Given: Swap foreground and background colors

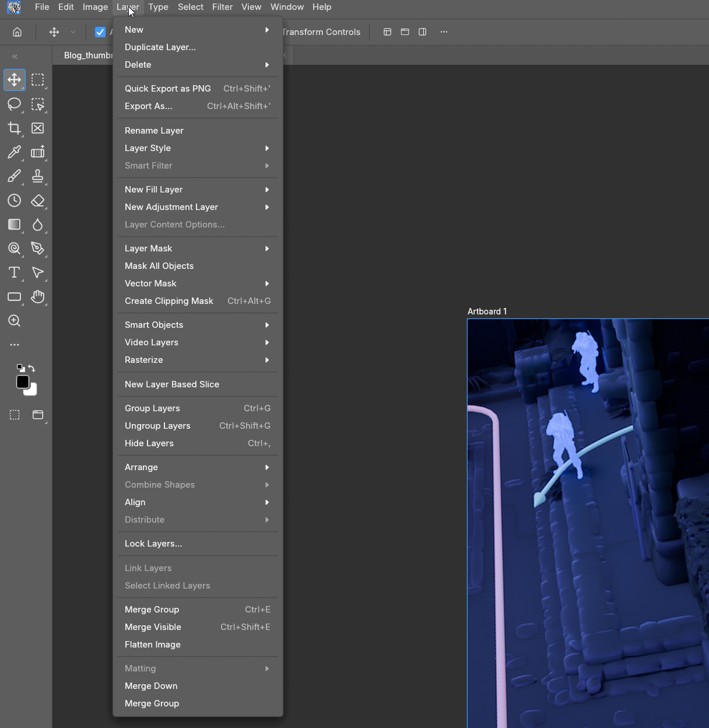Looking at the screenshot, I should click(x=31, y=368).
